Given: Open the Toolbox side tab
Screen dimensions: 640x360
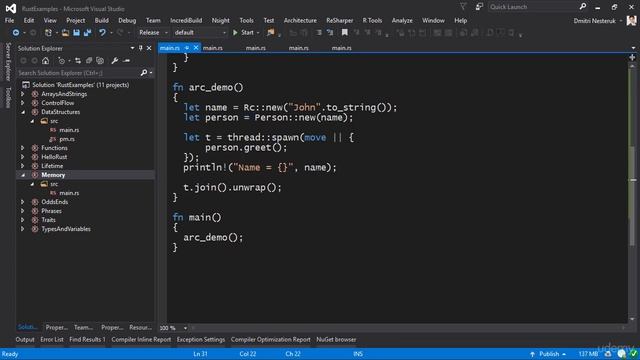Looking at the screenshot, I should 8,98.
